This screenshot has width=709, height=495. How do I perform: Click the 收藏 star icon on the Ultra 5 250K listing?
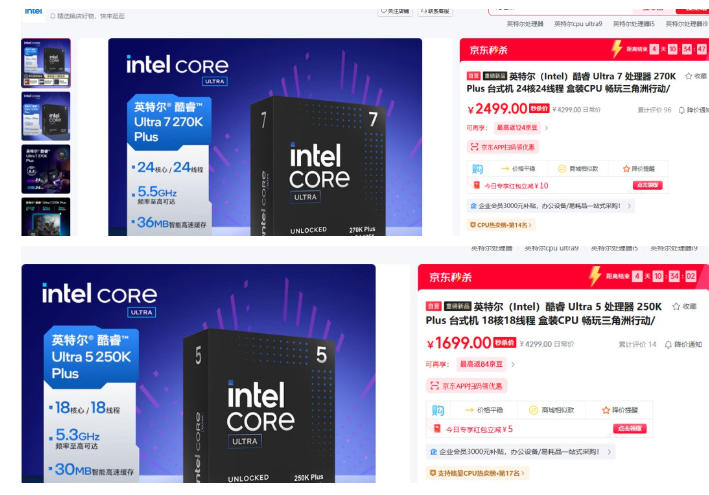(x=676, y=306)
